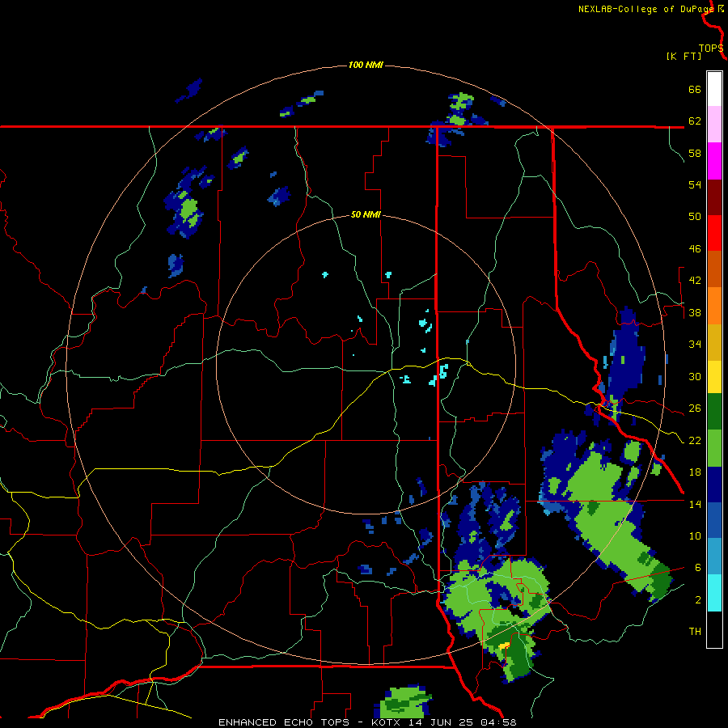The image size is (728, 728).
Task: Click the medium blue legend swatch
Action: [x=714, y=521]
